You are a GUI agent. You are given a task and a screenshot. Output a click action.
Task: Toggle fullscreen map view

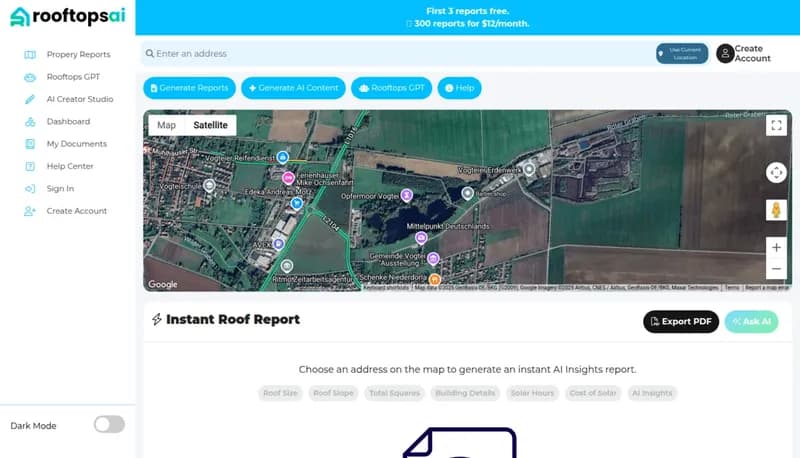pos(776,125)
